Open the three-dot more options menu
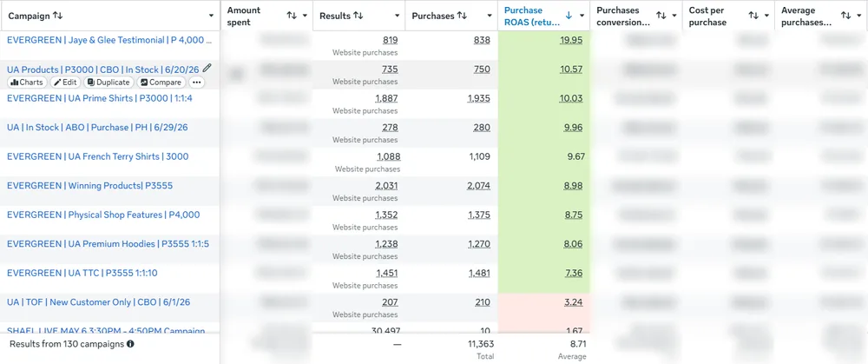The image size is (868, 364). coord(196,83)
